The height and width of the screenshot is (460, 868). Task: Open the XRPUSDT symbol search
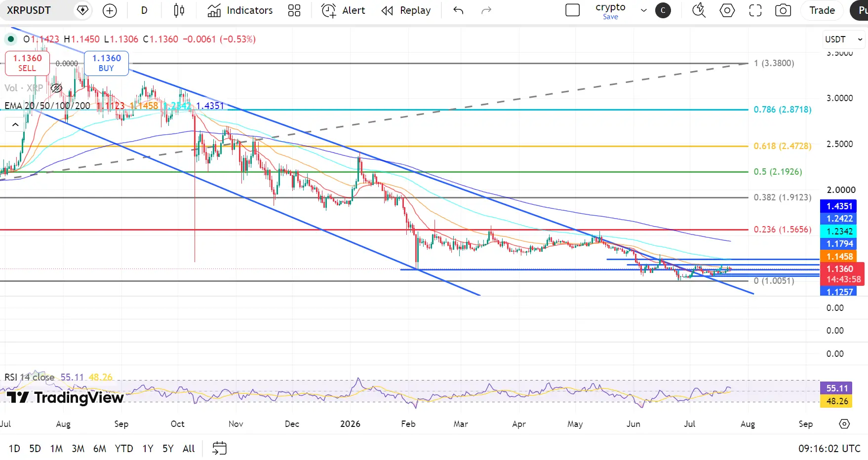point(29,10)
